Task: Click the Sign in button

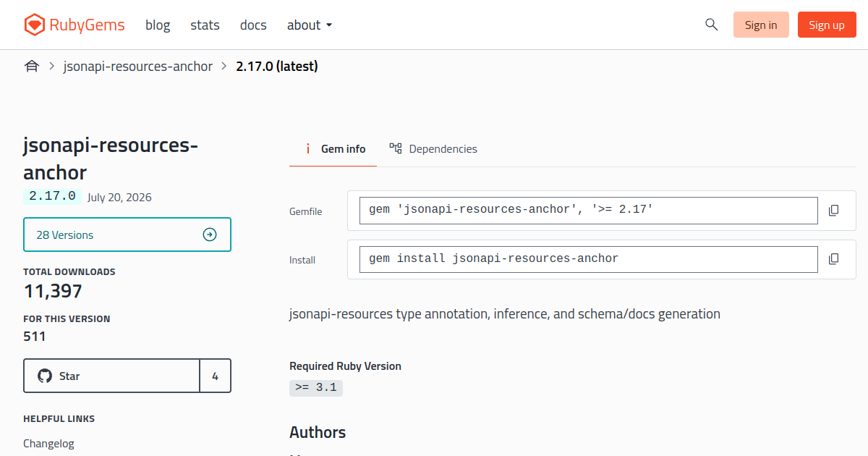Action: (761, 25)
